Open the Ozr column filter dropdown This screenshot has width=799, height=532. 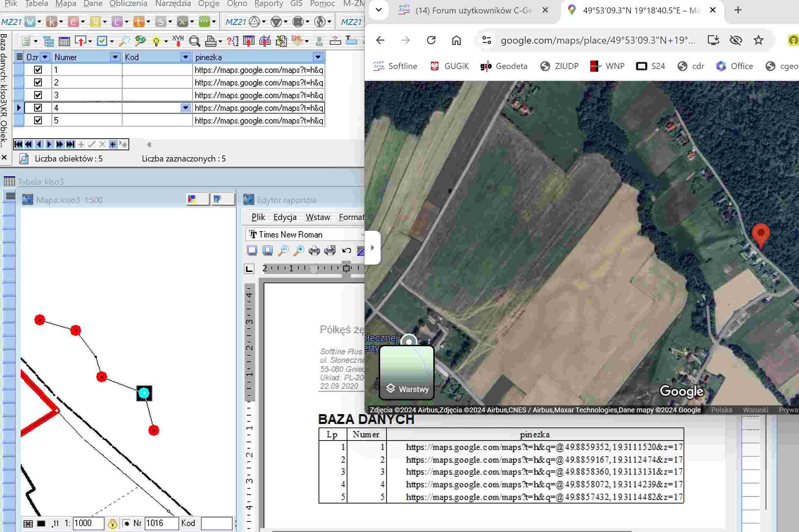coord(45,57)
